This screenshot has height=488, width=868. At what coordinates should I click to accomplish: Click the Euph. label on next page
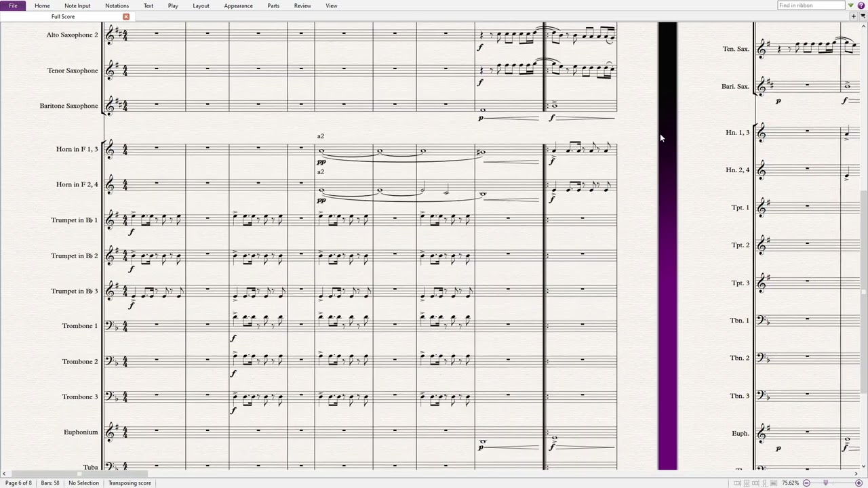click(741, 433)
